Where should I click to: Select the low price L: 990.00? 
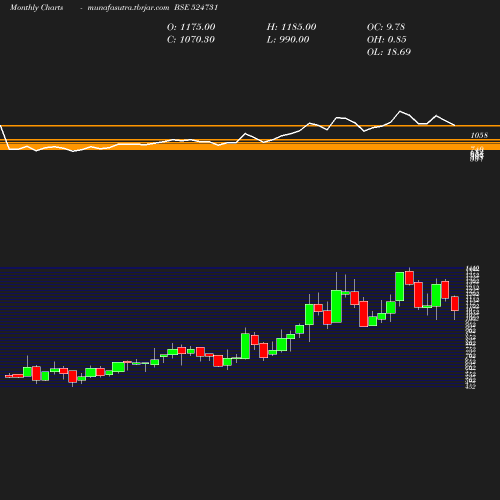(x=288, y=39)
